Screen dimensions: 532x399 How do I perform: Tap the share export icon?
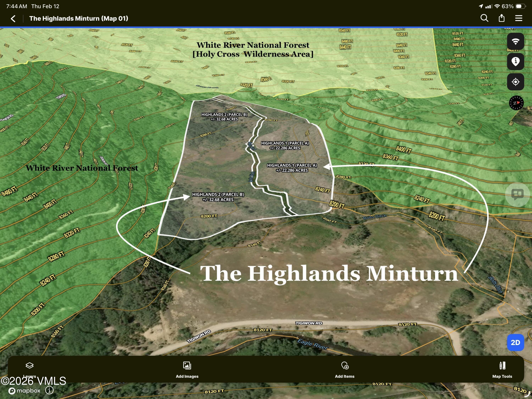[x=501, y=18]
